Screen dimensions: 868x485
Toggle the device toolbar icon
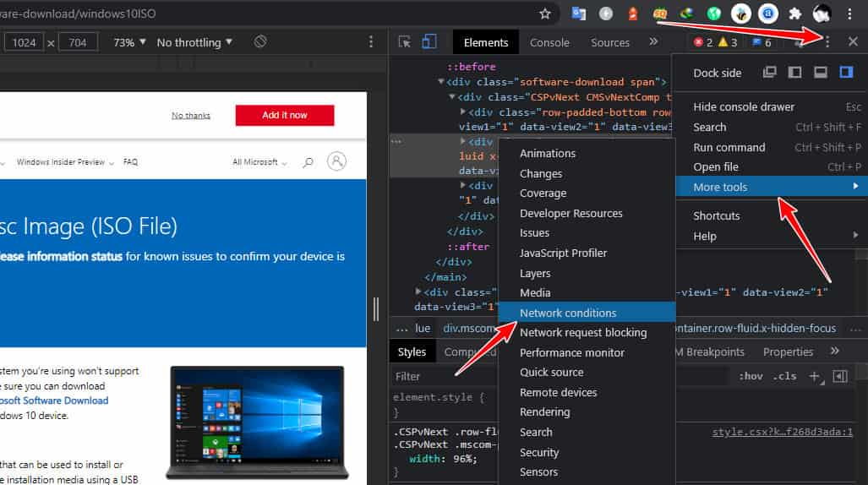[x=429, y=42]
